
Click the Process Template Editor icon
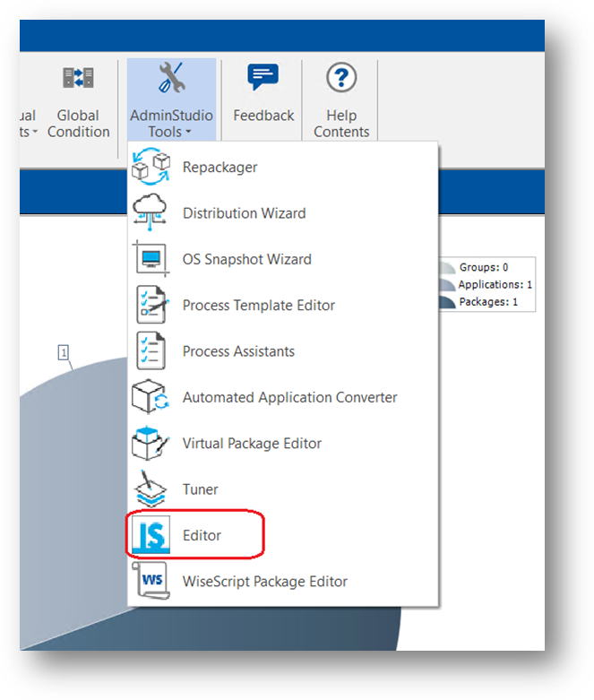coord(151,305)
